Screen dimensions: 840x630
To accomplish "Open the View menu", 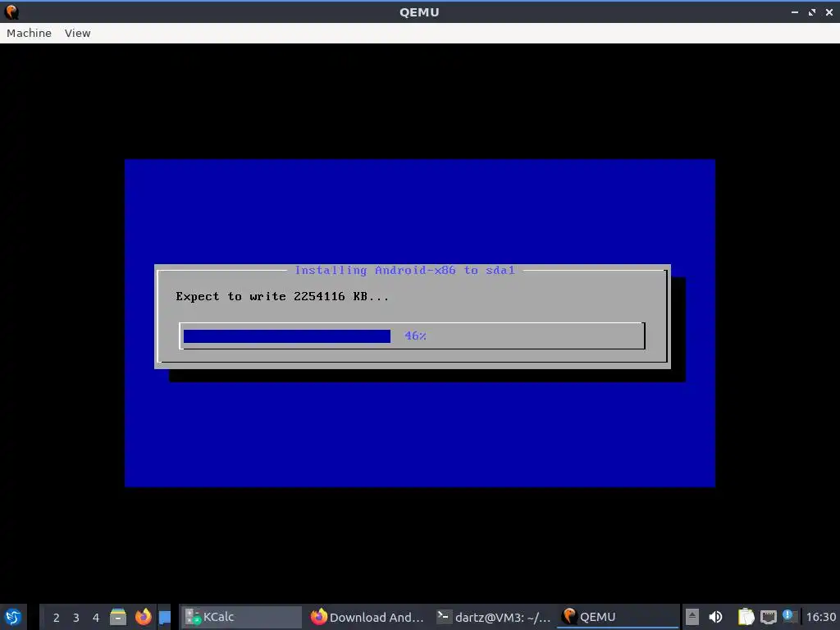I will pos(78,33).
